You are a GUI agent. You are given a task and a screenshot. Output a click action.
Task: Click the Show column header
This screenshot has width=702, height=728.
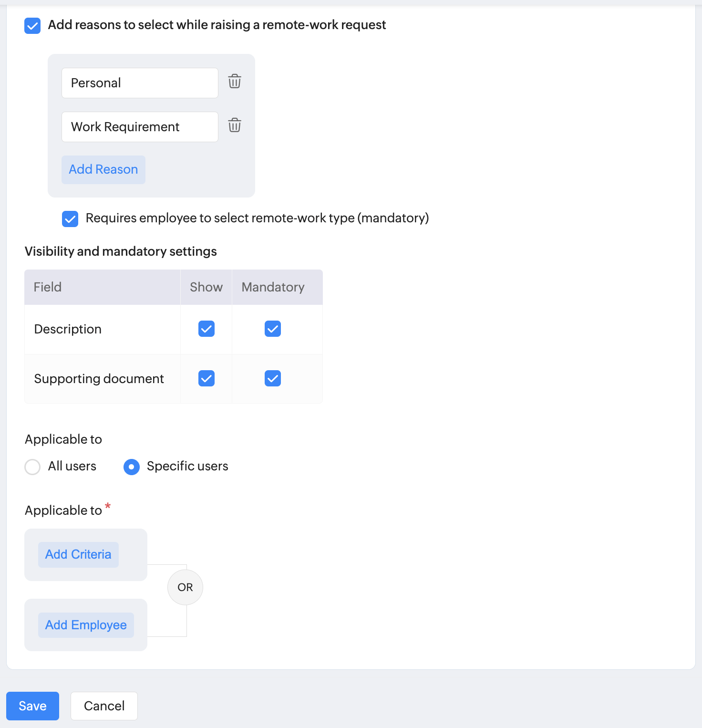pyautogui.click(x=206, y=287)
